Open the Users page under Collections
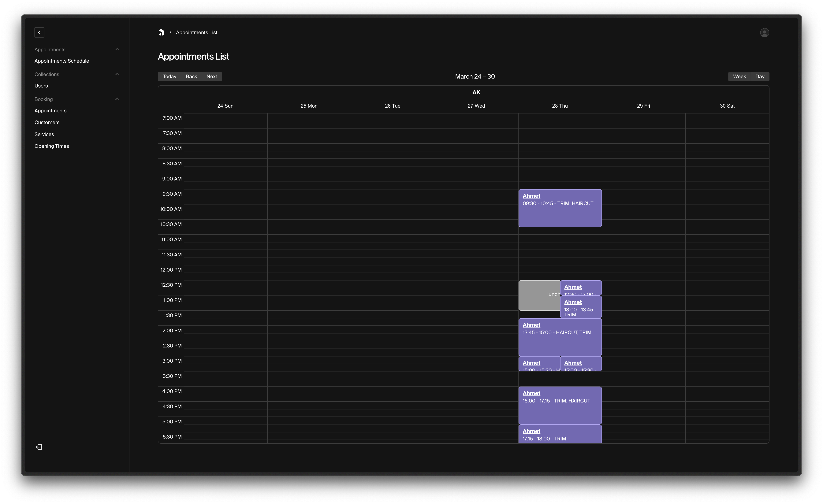The image size is (823, 504). point(41,86)
